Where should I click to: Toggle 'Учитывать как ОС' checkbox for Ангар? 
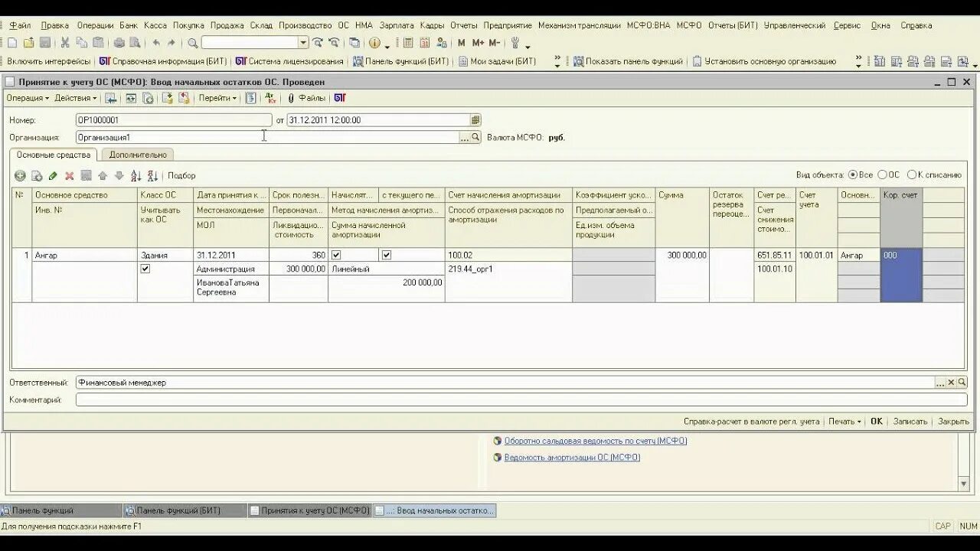point(145,269)
